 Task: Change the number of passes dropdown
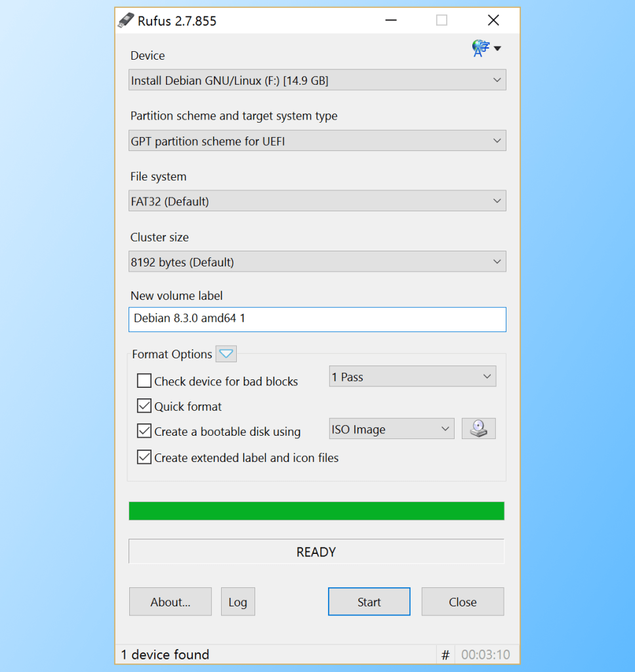coord(413,376)
